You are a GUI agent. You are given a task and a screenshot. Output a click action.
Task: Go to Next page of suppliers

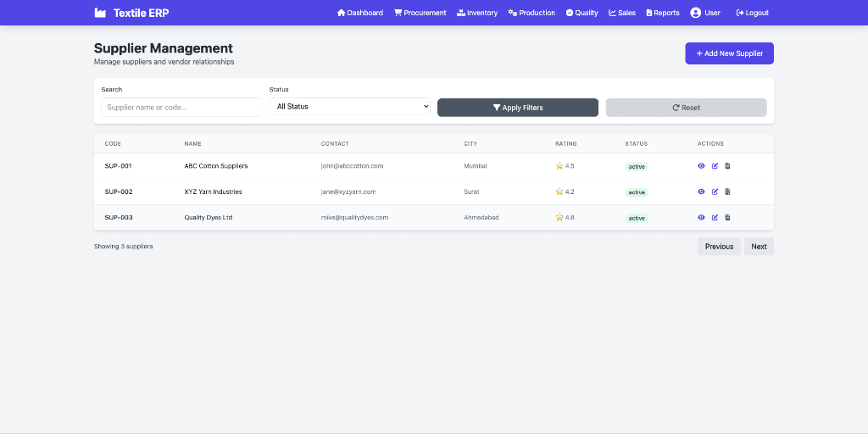pos(759,247)
